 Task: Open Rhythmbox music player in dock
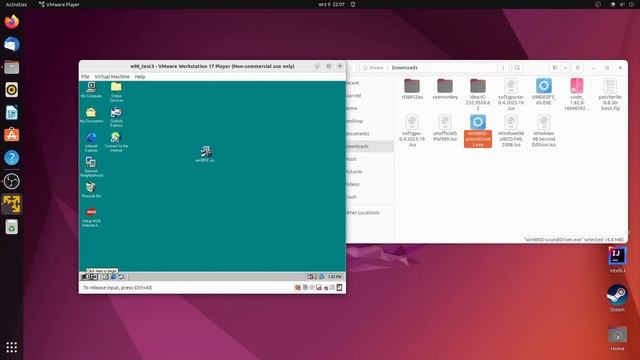(x=11, y=90)
